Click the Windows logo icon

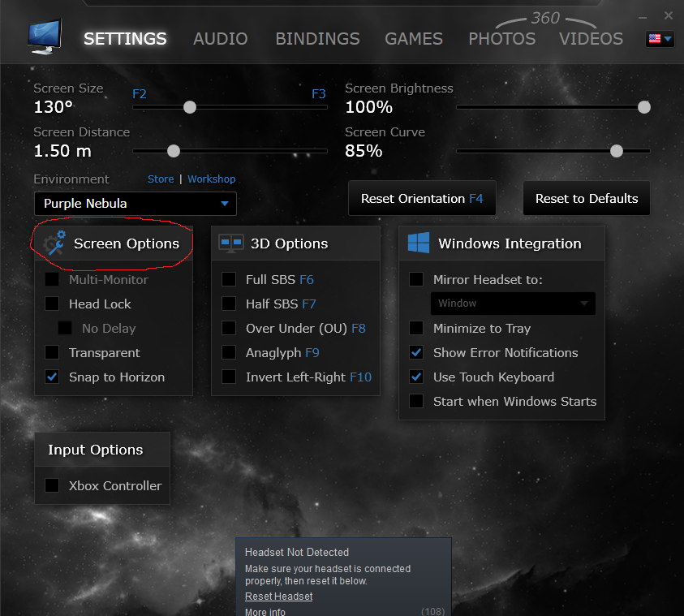[x=419, y=243]
